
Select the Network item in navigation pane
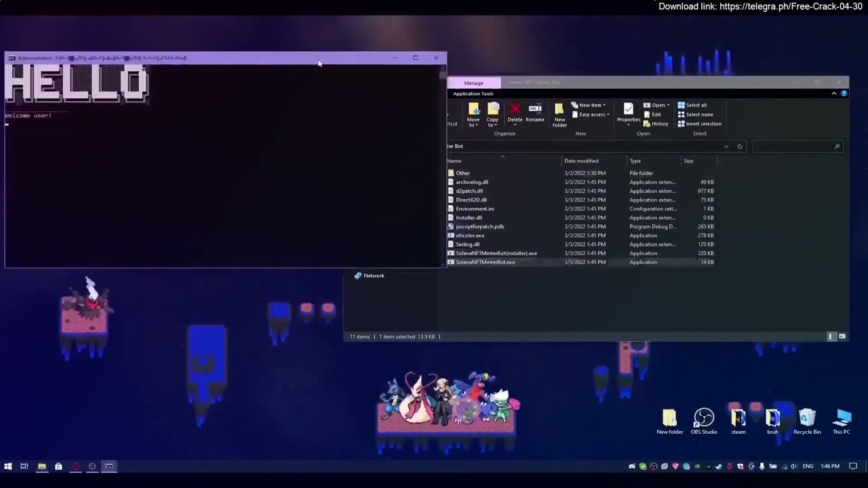point(370,276)
